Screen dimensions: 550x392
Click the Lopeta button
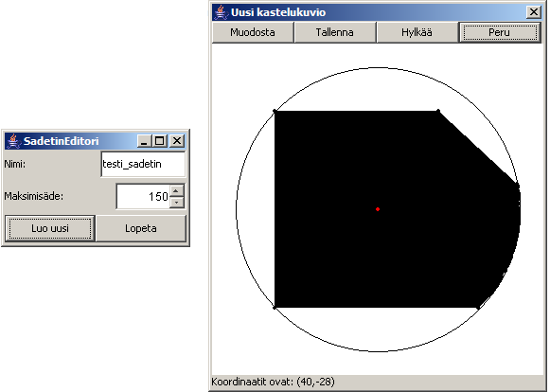(x=141, y=228)
